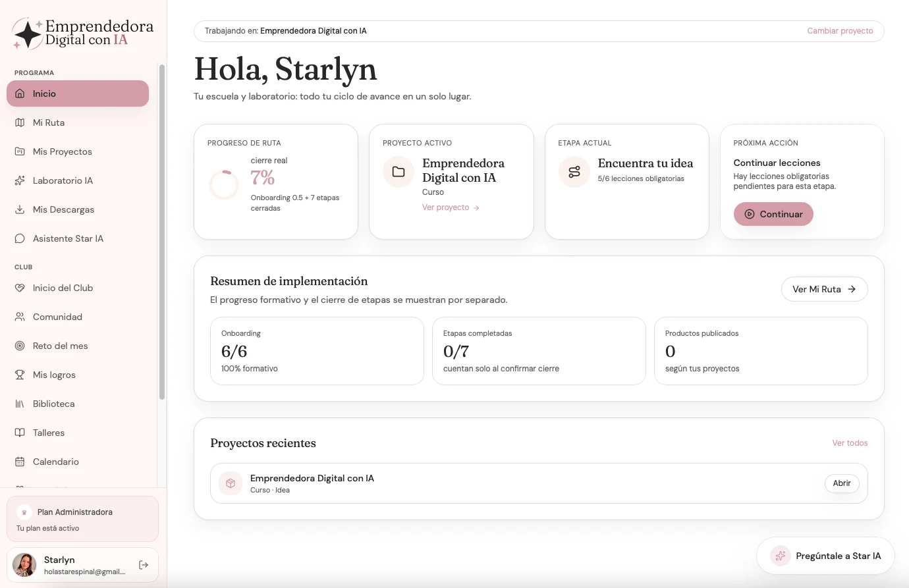Click the Mi Ruta map icon
Screen dimensions: 909x588
click(20, 122)
